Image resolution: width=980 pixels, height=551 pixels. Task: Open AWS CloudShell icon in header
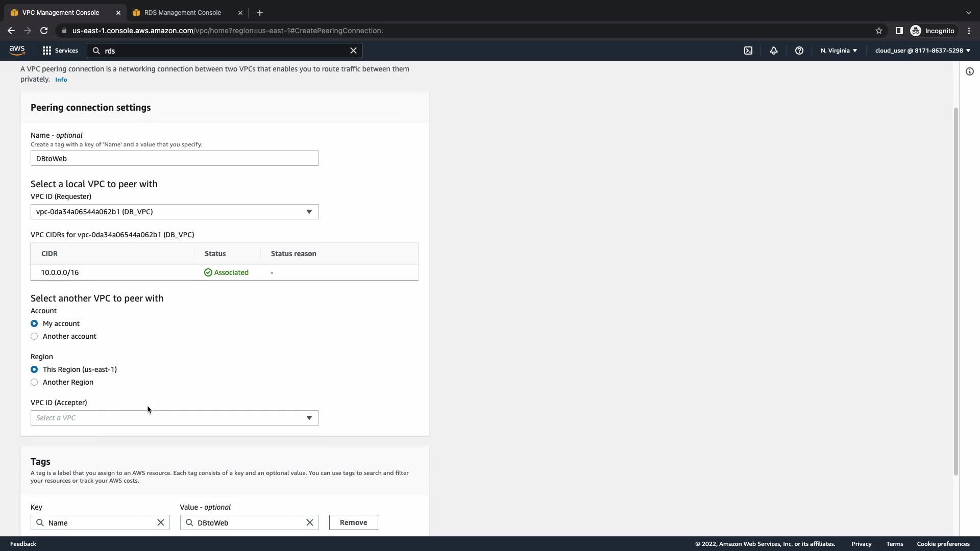748,51
